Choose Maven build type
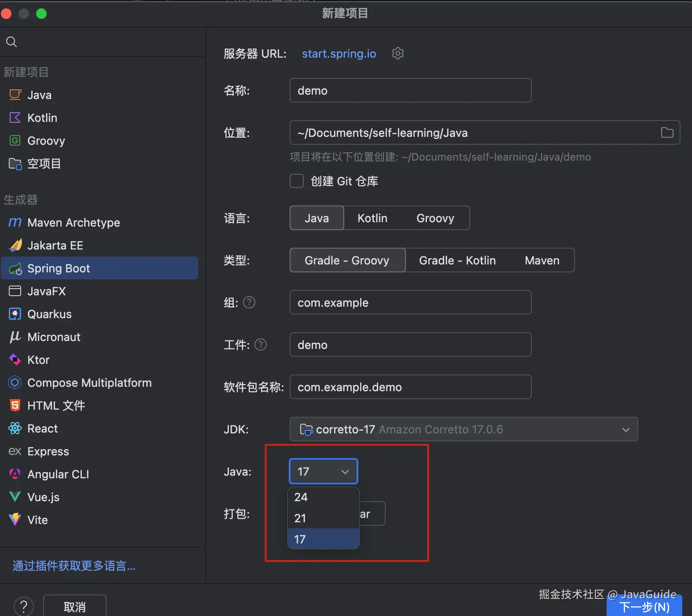The height and width of the screenshot is (616, 692). [x=542, y=260]
